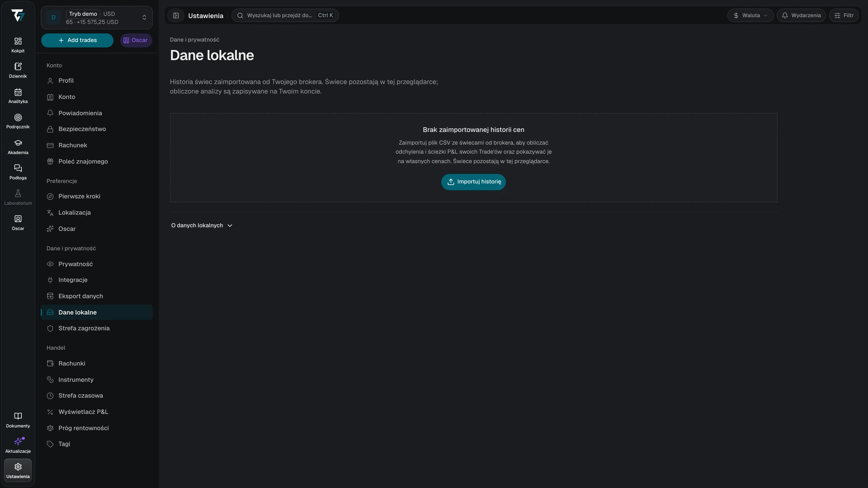This screenshot has height=488, width=868.
Task: Select Konto settings item
Action: [x=97, y=97]
